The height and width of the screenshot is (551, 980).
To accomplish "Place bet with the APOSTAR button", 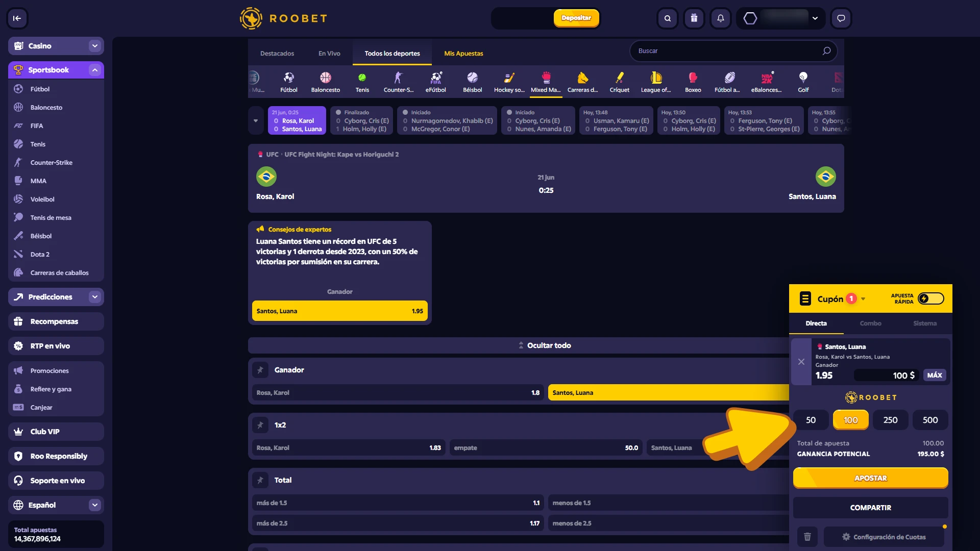I will coord(870,478).
